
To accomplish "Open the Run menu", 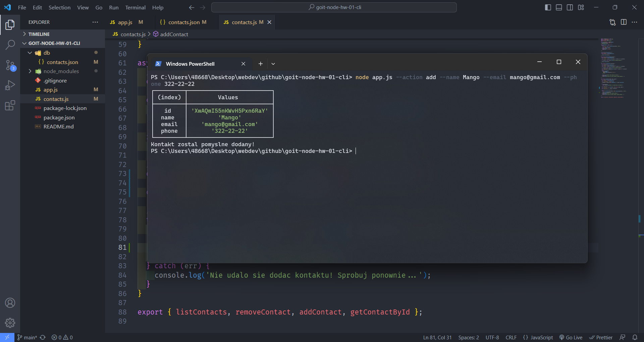I will [x=114, y=7].
